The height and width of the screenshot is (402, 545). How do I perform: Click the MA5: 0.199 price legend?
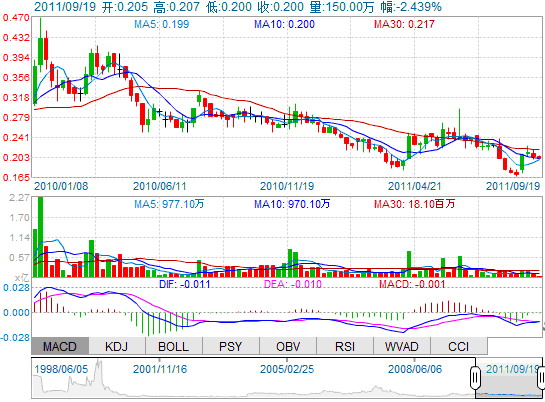[x=162, y=24]
